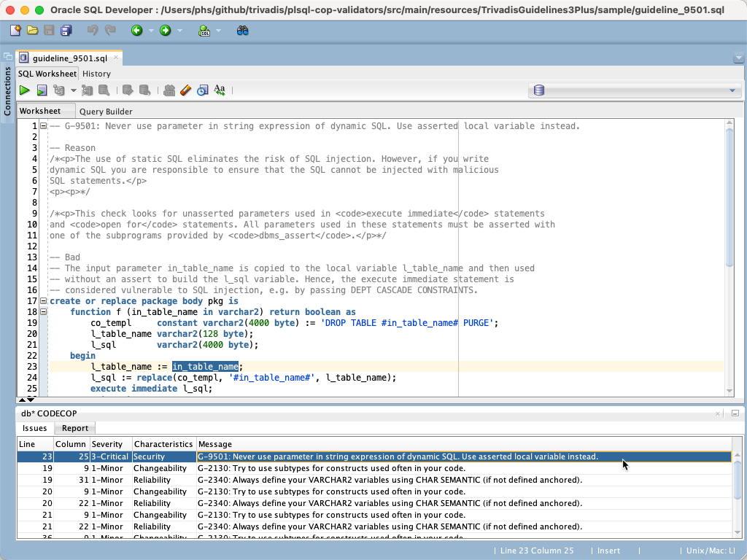Create a new file with New icon
Viewport: 747px width, 560px height.
click(x=15, y=31)
